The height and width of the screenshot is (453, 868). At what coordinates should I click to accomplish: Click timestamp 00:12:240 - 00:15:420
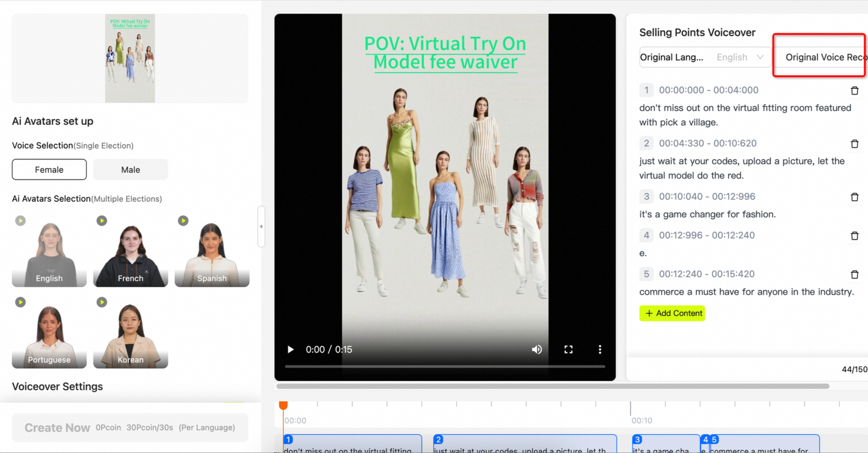[x=707, y=274]
